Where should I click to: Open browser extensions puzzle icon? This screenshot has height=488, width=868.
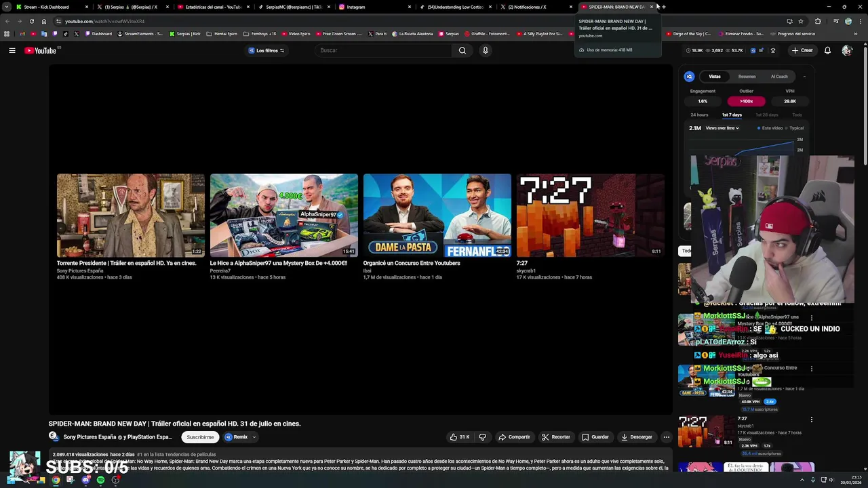(x=817, y=21)
